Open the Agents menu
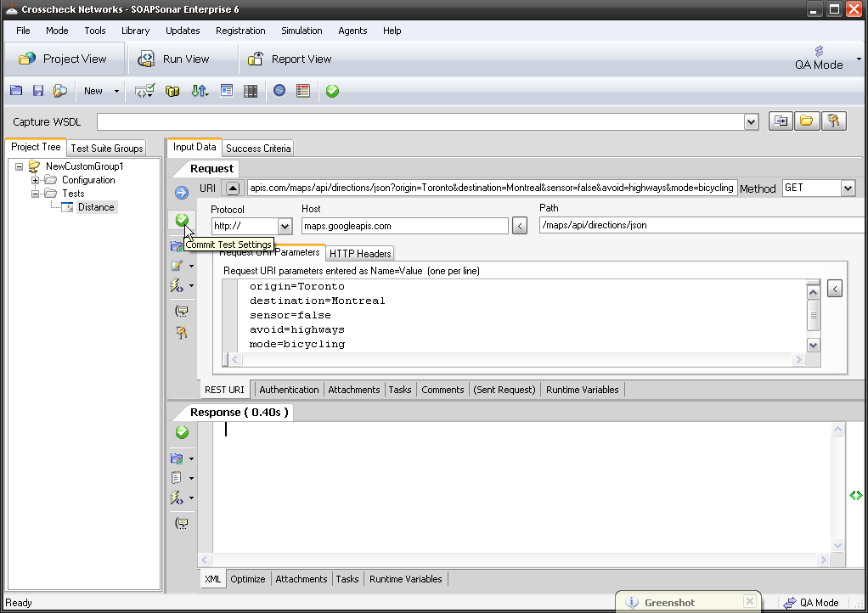868x613 pixels. [x=352, y=31]
